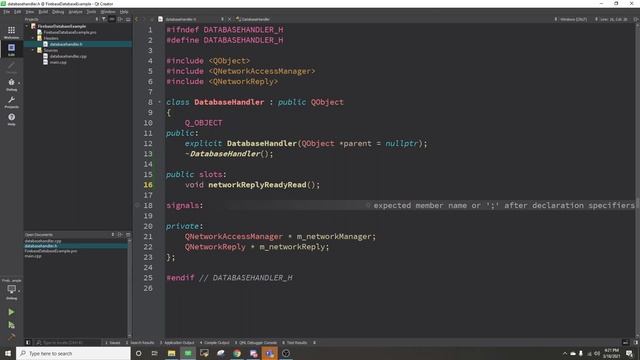Open the Window menu
This screenshot has width=640, height=360.
pos(108,12)
